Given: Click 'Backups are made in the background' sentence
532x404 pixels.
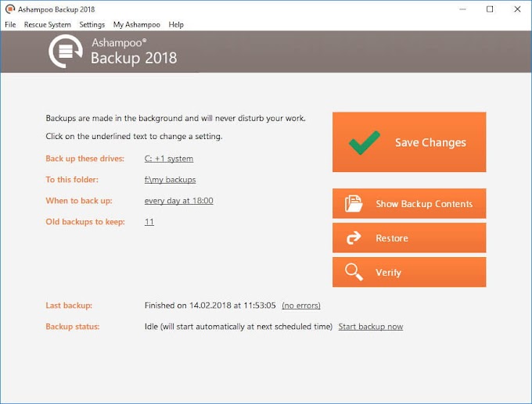Looking at the screenshot, I should tap(176, 118).
